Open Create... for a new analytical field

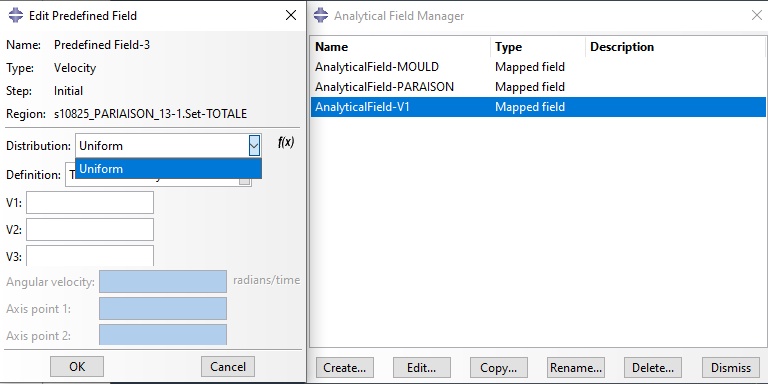pyautogui.click(x=345, y=367)
